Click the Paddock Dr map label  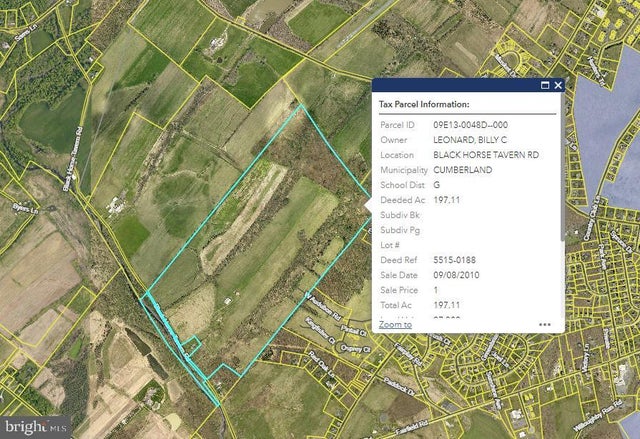pyautogui.click(x=400, y=386)
